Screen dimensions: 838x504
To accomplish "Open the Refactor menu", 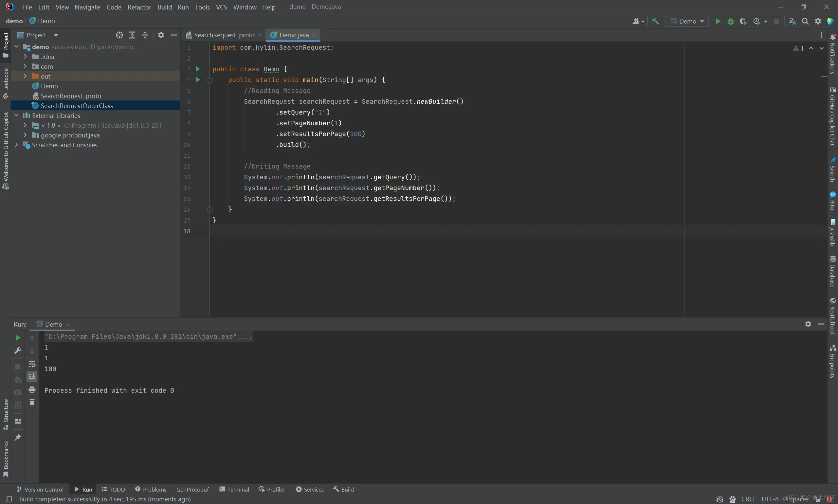I will coord(139,7).
